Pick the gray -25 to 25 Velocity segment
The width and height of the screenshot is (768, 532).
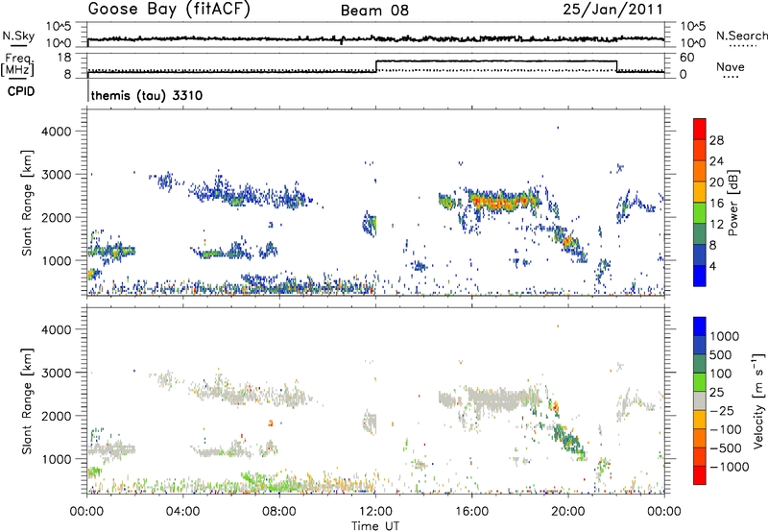[x=700, y=400]
